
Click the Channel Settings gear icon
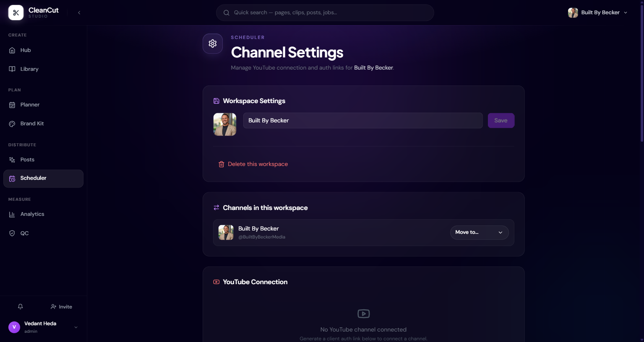click(213, 44)
